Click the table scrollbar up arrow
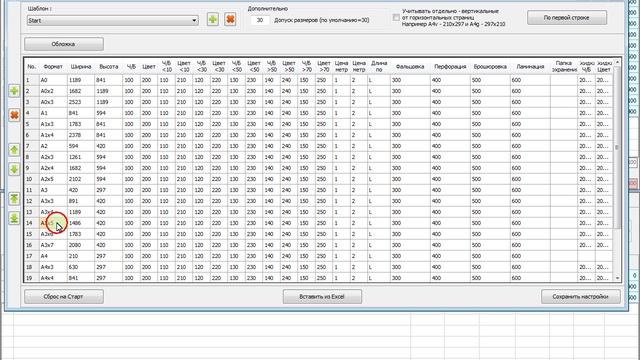This screenshot has width=640, height=360. coord(617,62)
